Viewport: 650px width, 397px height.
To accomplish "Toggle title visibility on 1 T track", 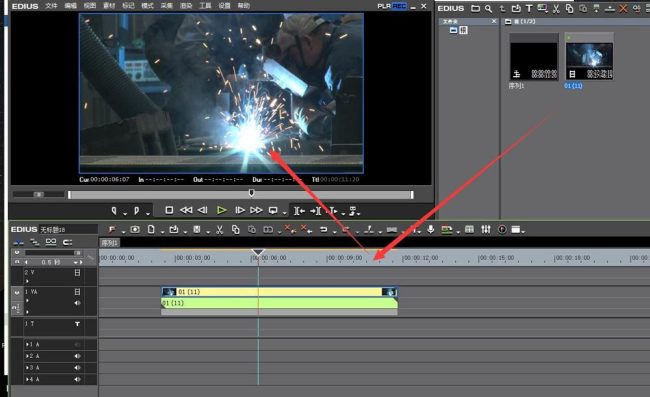I will pyautogui.click(x=77, y=324).
